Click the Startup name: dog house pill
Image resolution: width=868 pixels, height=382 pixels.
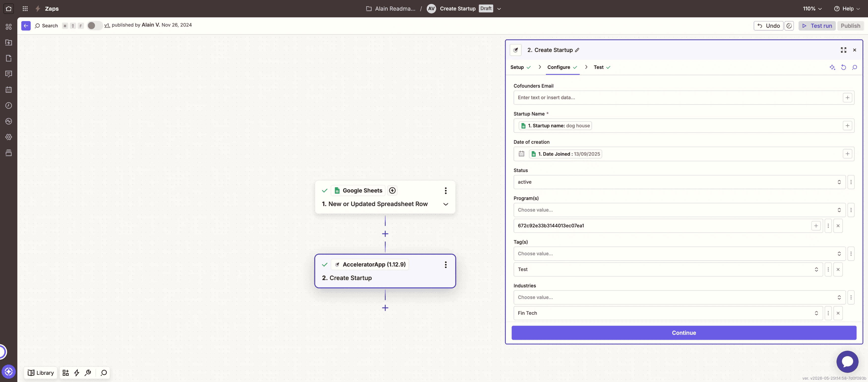coord(555,125)
